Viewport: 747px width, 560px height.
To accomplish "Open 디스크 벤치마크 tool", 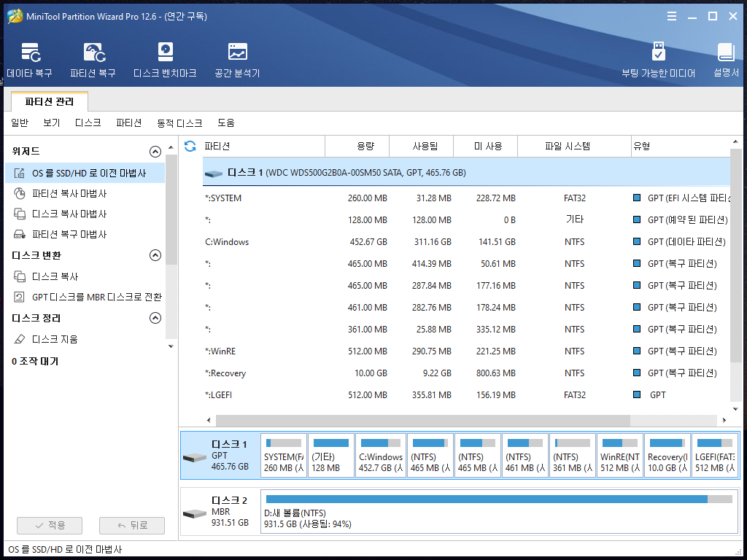I will pyautogui.click(x=166, y=60).
